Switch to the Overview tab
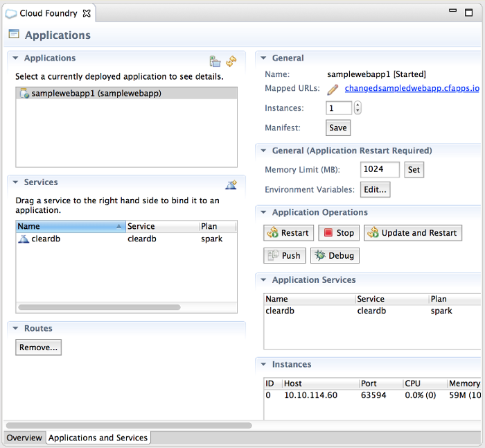Viewport: 485px width, 448px height. tap(24, 438)
